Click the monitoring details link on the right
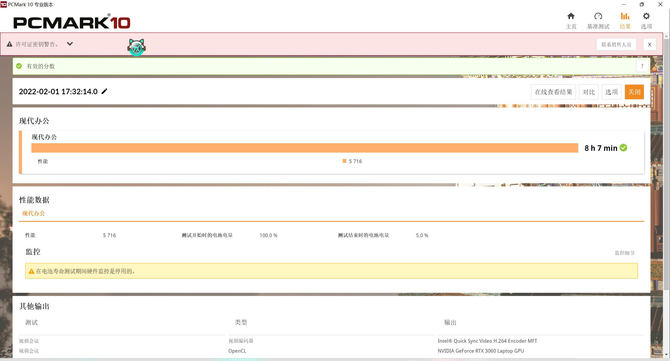Viewport: 670px width, 361px height. [x=625, y=253]
